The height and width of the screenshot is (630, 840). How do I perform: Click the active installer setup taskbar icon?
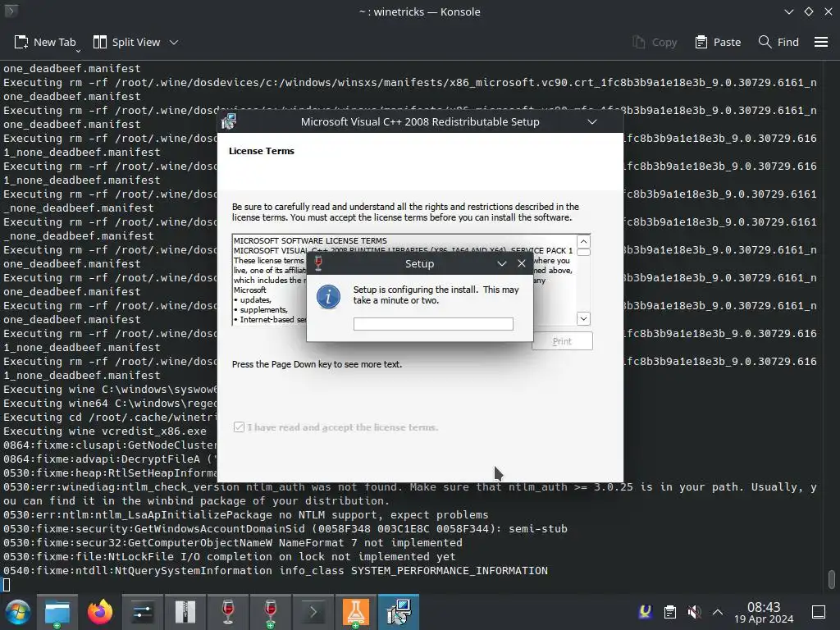point(399,612)
